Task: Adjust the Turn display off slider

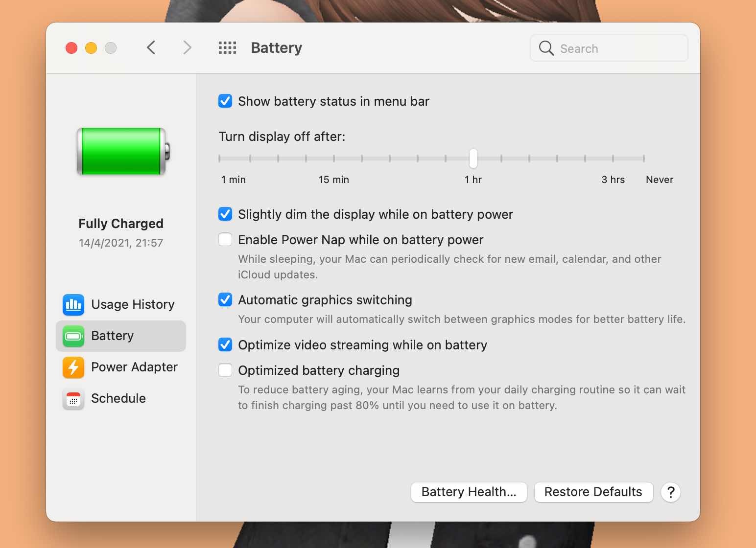Action: [x=473, y=159]
